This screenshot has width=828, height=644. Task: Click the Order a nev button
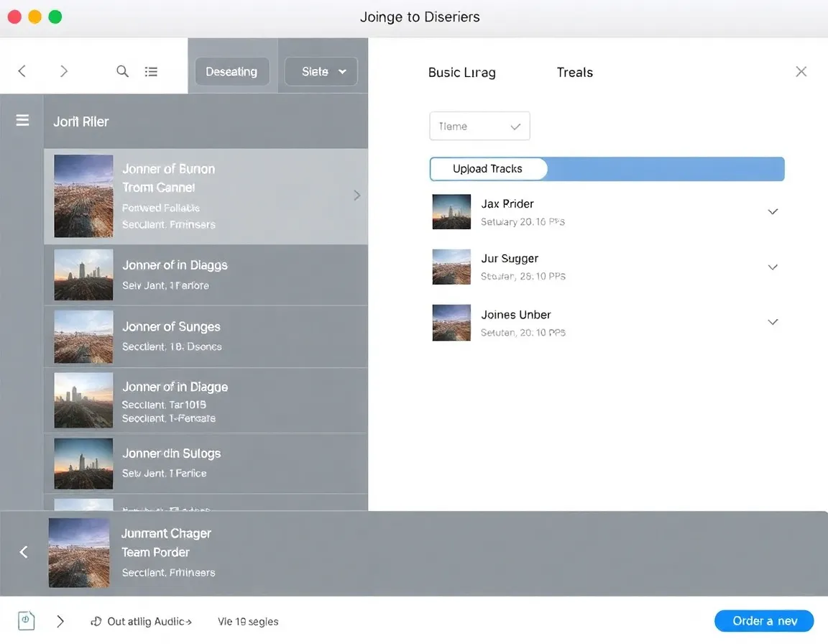(x=763, y=621)
